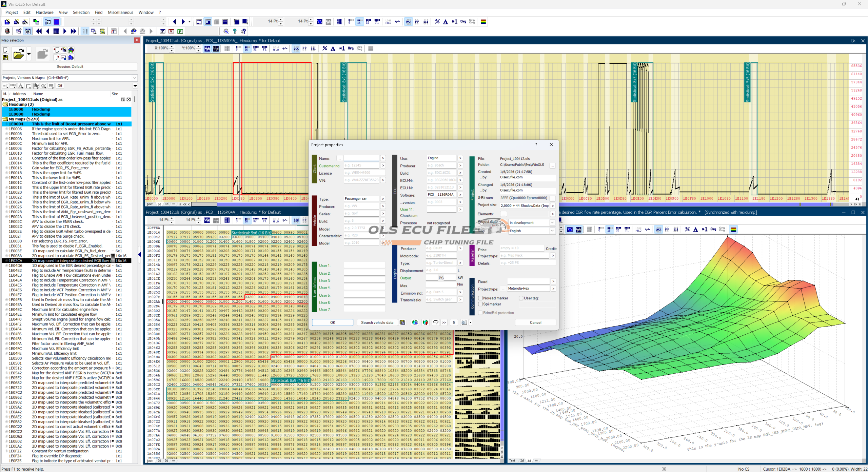Screen dimensions: 868x472
Task: Check the Spi marker checkbox
Action: tap(480, 304)
